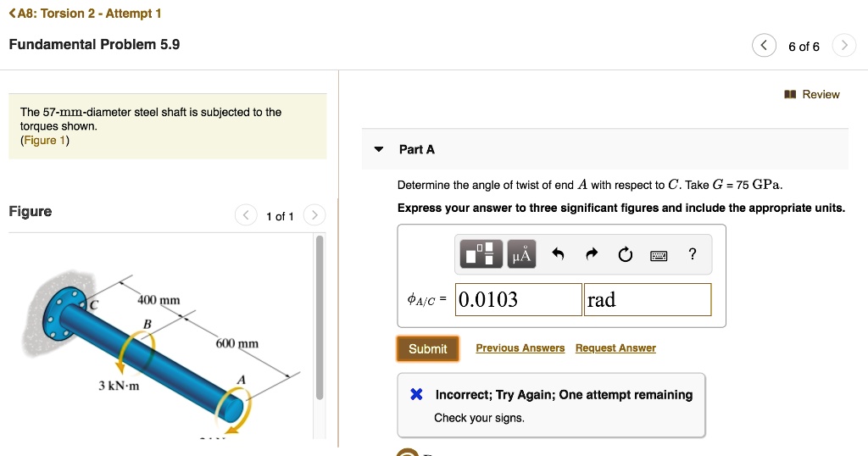Go to previous problem arrow
The image size is (868, 456).
tap(764, 46)
